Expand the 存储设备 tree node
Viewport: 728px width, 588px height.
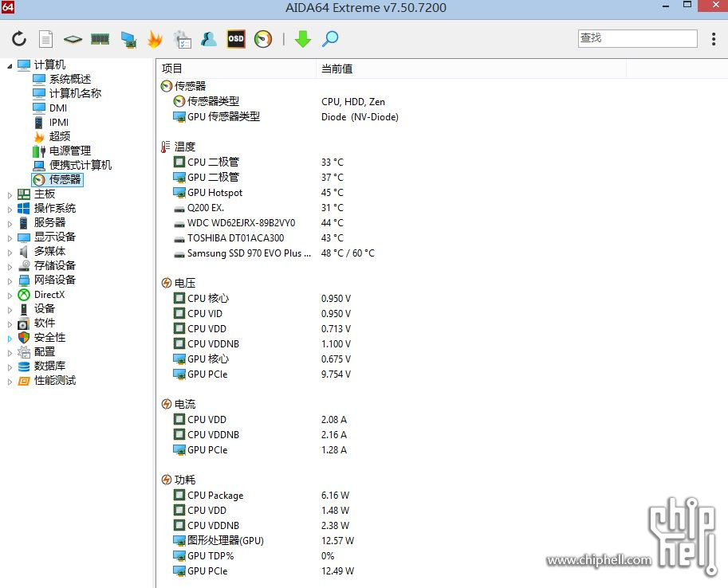tap(10, 268)
